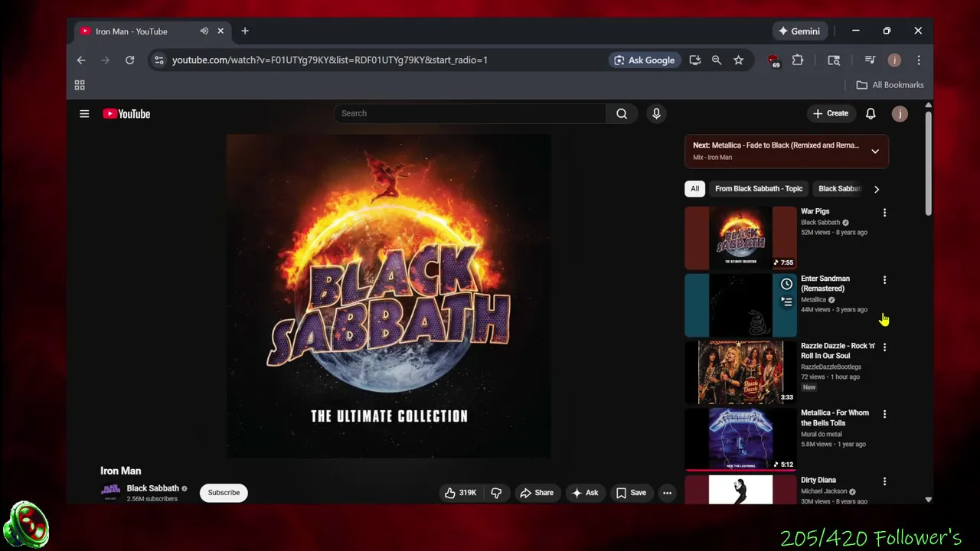Viewport: 980px width, 551px height.
Task: Play the Dirty Diana thumbnail
Action: 740,490
